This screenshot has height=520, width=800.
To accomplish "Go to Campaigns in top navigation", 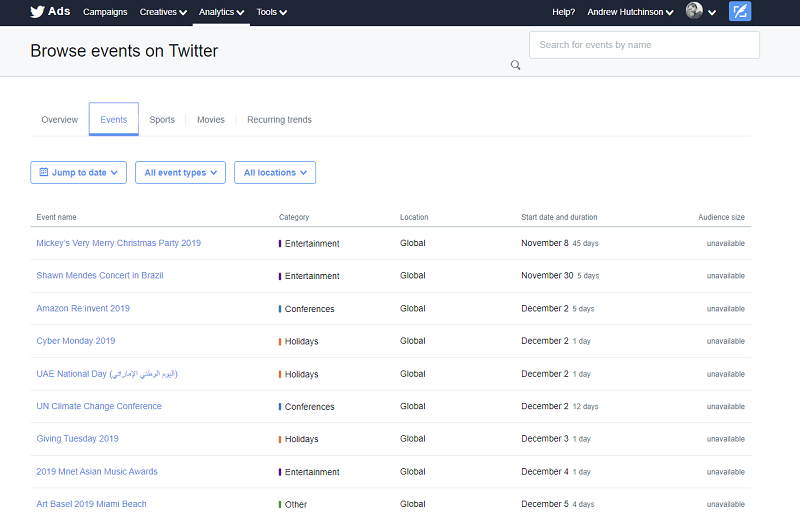I will (105, 12).
